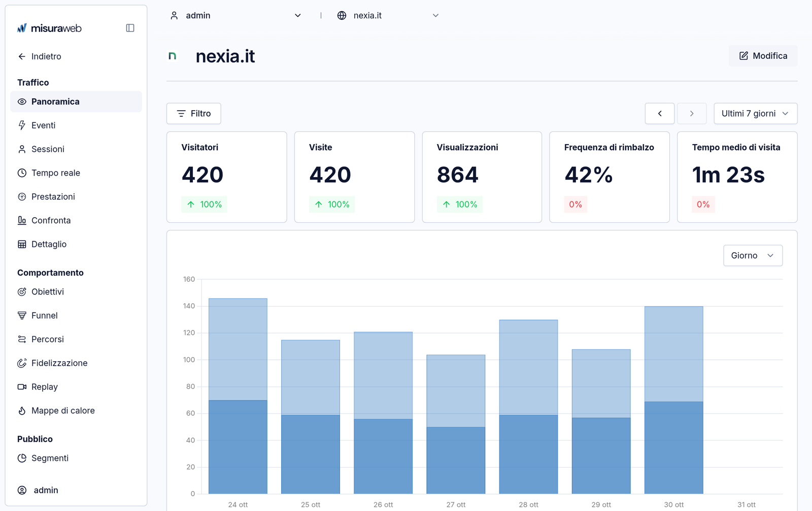Go to next date period

[692, 114]
